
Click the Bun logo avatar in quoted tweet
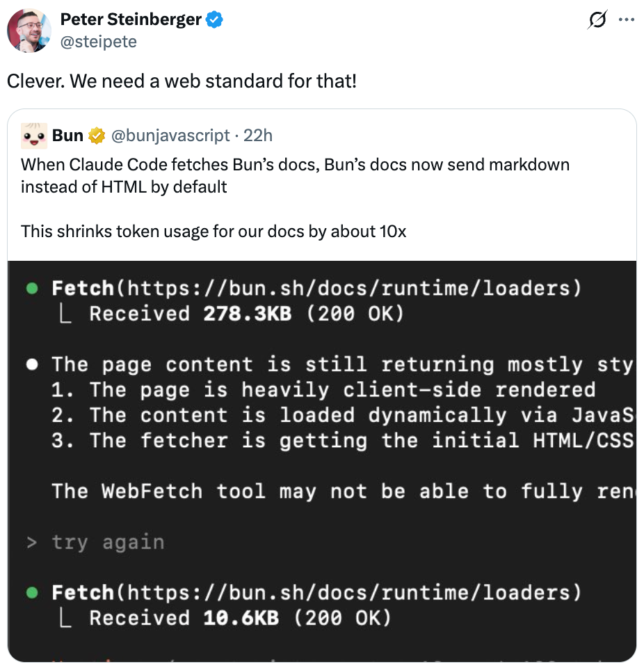(34, 136)
